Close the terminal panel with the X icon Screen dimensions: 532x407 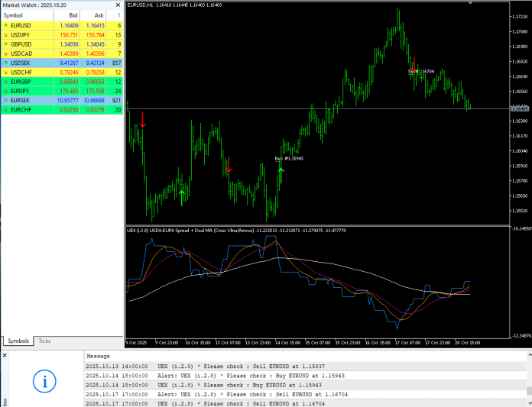tap(5, 356)
